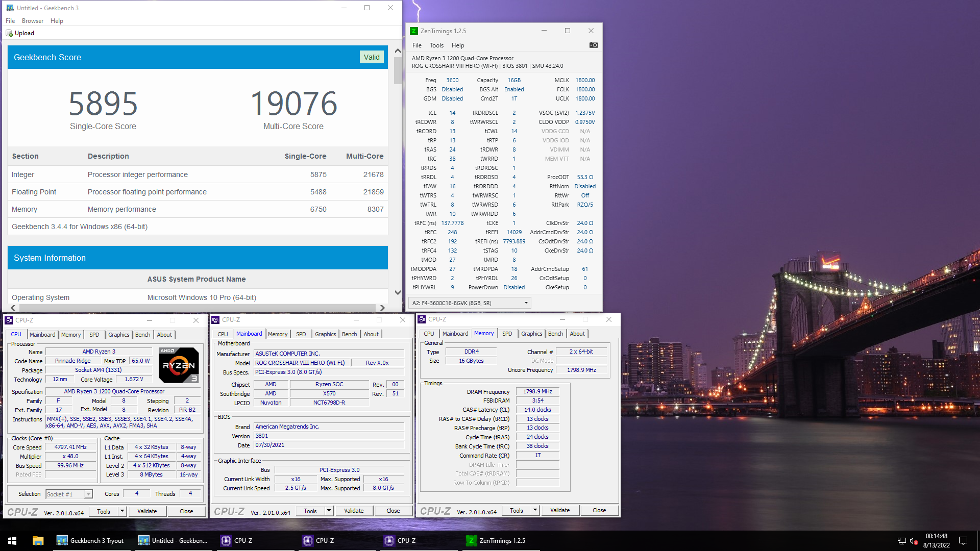Viewport: 980px width, 551px height.
Task: Click the Integer row in Geekbench results
Action: tap(198, 174)
